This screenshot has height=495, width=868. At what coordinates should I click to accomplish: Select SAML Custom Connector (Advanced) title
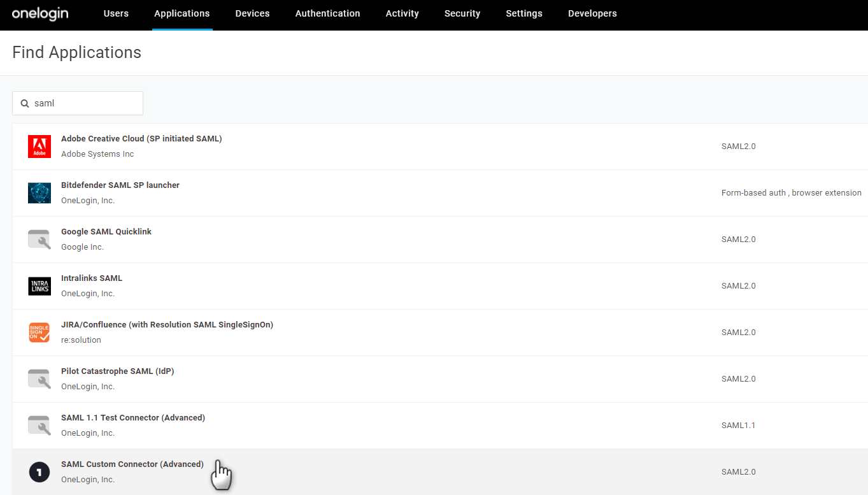coord(132,464)
